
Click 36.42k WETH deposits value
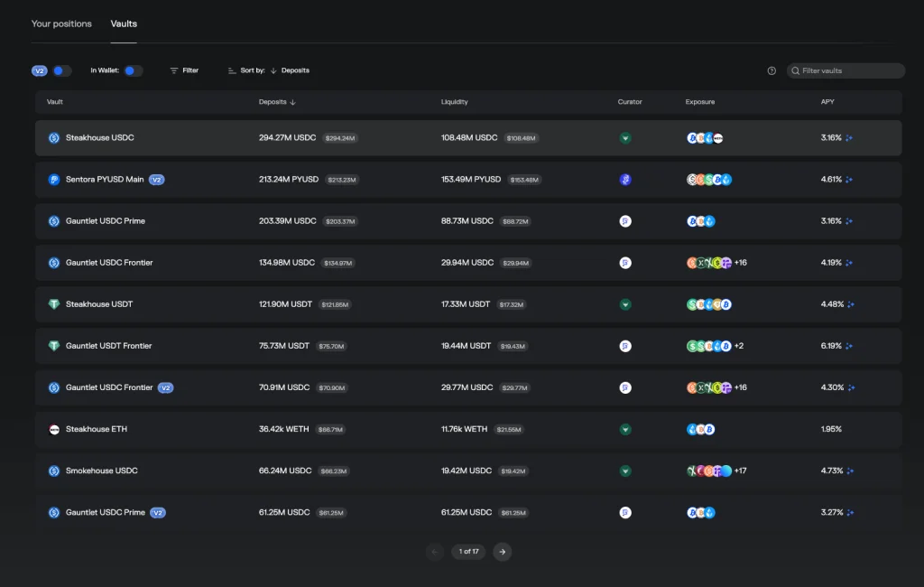[283, 429]
